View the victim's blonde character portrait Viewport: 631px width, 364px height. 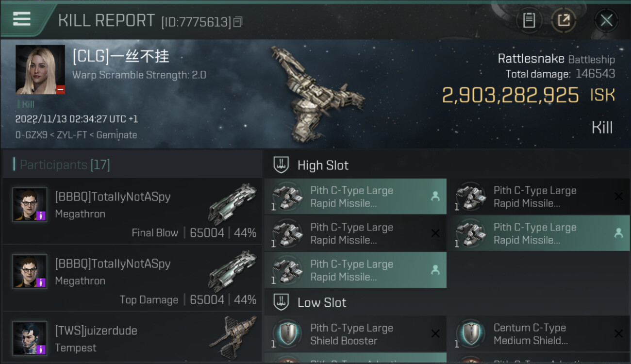pyautogui.click(x=40, y=69)
